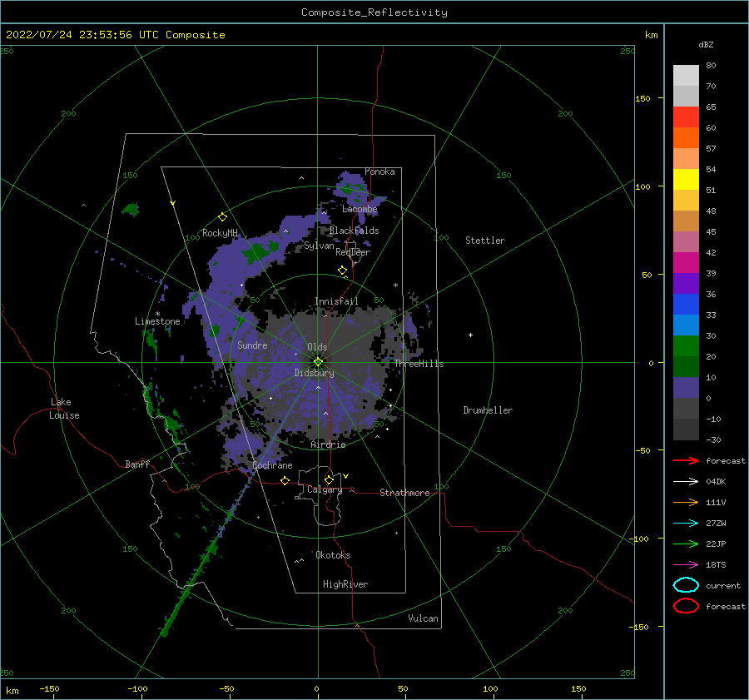
Task: Click the 65 dBZ red swatch
Action: click(x=686, y=117)
